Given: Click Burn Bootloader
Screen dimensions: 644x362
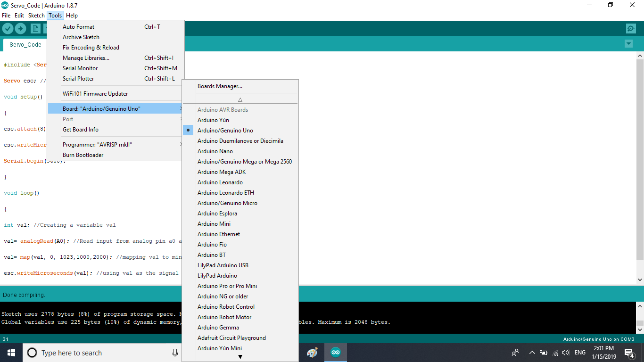Looking at the screenshot, I should pyautogui.click(x=116, y=155).
